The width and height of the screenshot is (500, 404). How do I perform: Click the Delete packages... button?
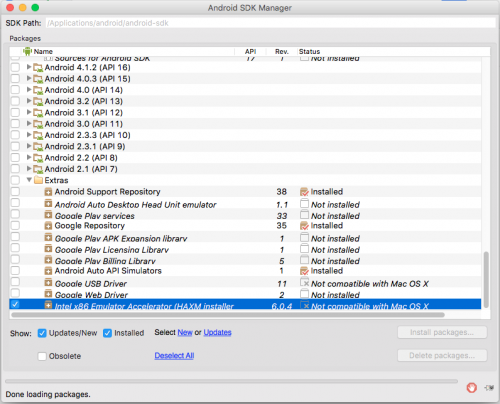(442, 356)
